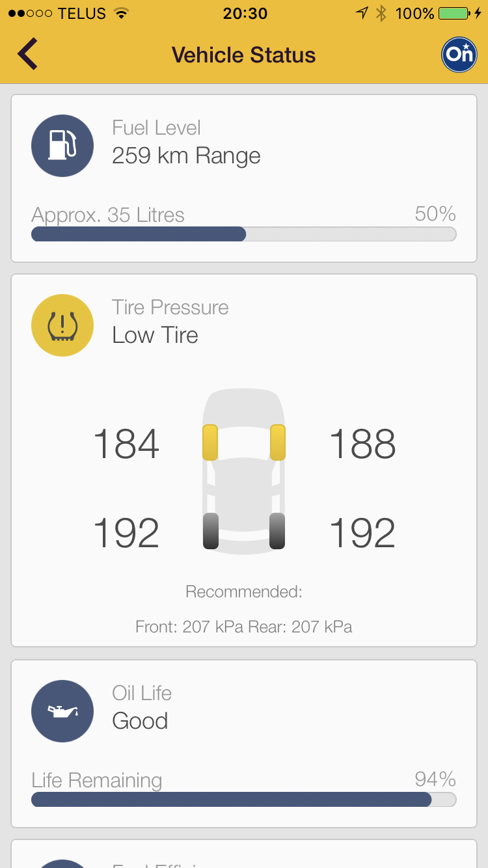This screenshot has width=488, height=868.
Task: Tap the fuel level progress bar
Action: 243,234
